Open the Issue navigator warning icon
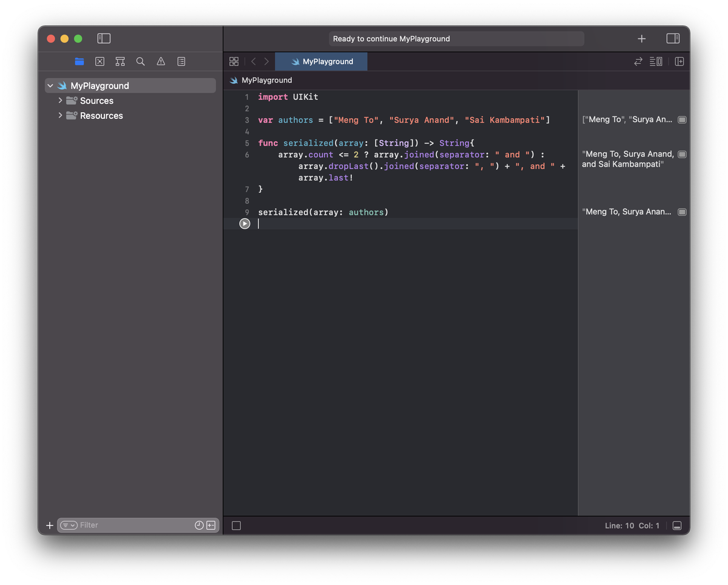This screenshot has height=585, width=728. tap(161, 61)
